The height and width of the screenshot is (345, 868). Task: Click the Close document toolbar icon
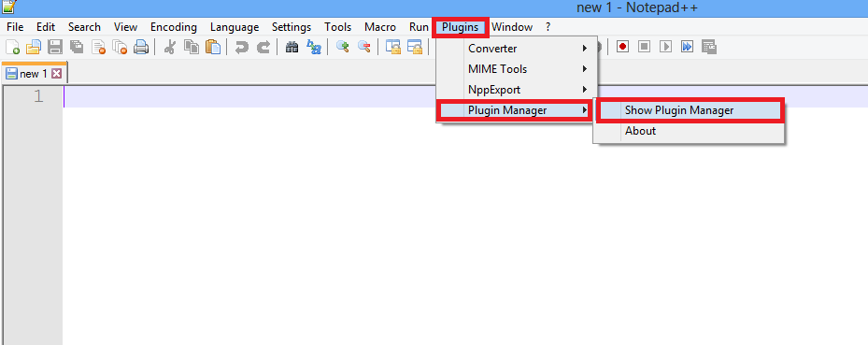point(98,47)
